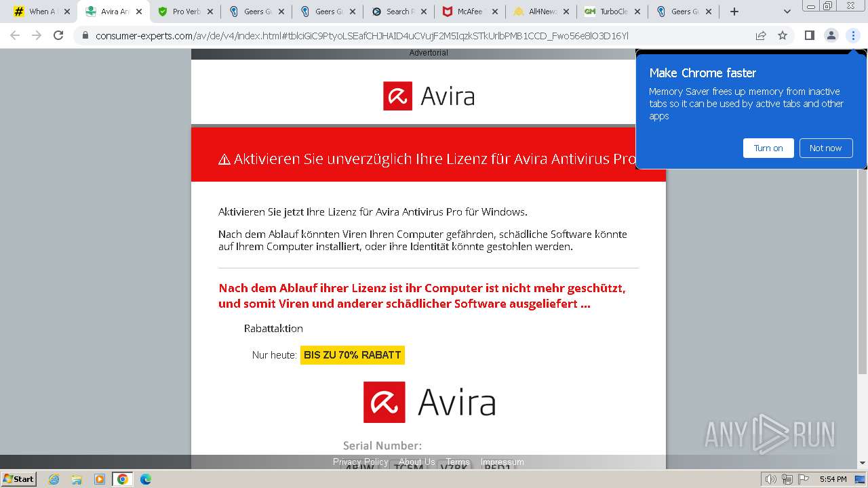Click 'BIS ZU 70% RABATT' yellow badge
Screen dimensions: 868x488
[353, 354]
